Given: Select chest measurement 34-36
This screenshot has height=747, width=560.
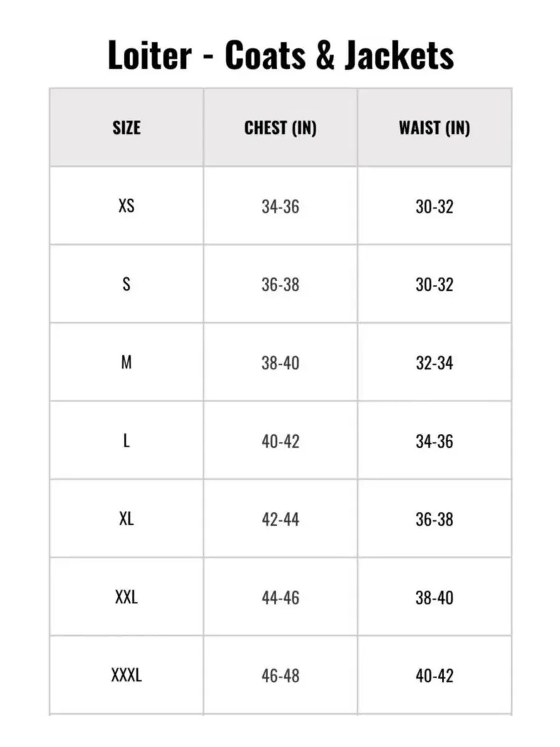Looking at the screenshot, I should (281, 207).
